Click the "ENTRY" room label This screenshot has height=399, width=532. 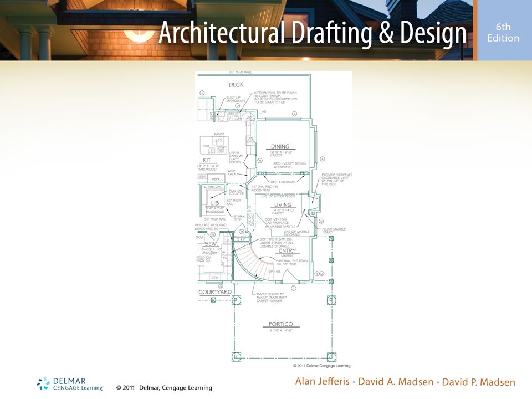coord(288,250)
